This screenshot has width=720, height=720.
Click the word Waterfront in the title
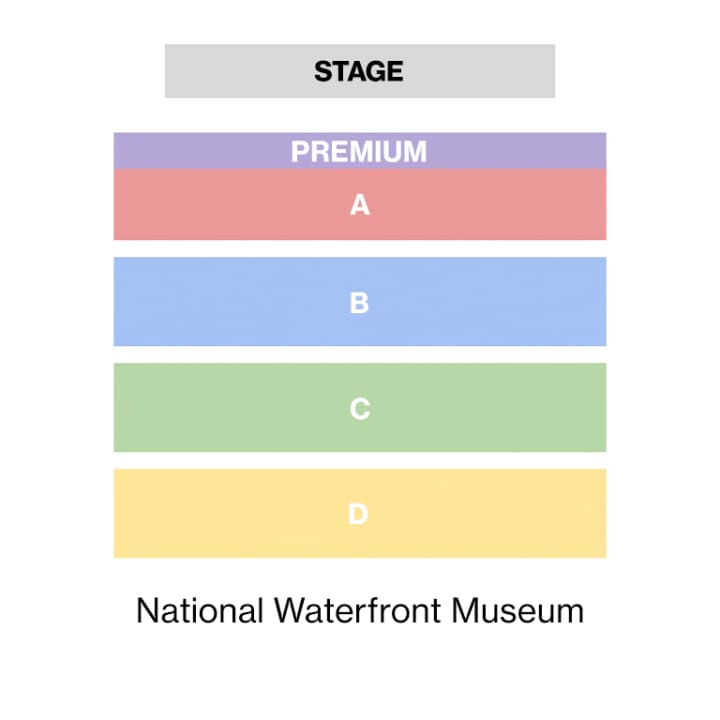click(x=357, y=611)
